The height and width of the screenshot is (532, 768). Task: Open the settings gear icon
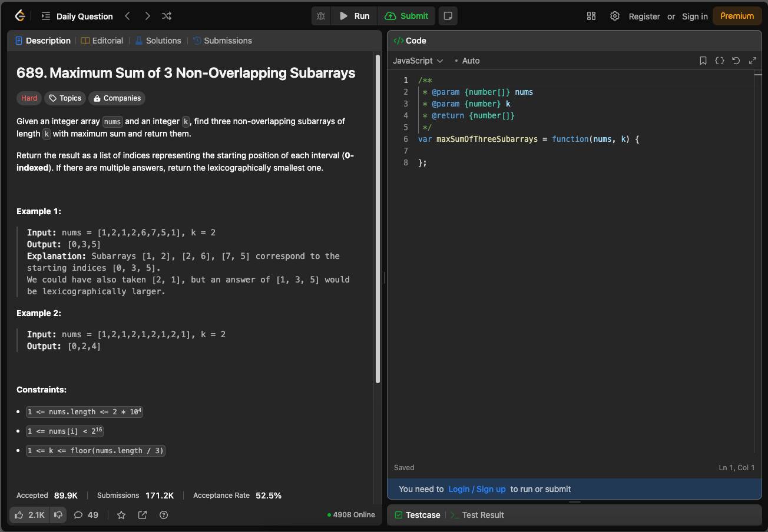pyautogui.click(x=615, y=16)
